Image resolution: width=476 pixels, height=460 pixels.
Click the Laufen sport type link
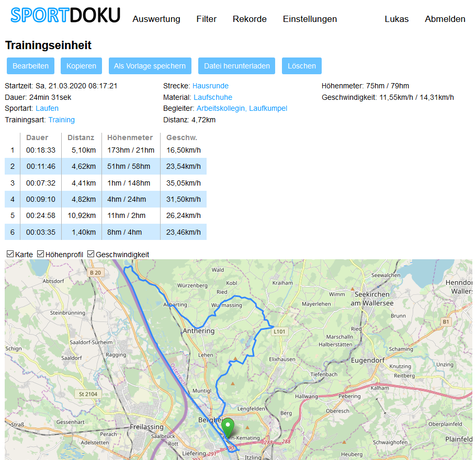point(47,108)
